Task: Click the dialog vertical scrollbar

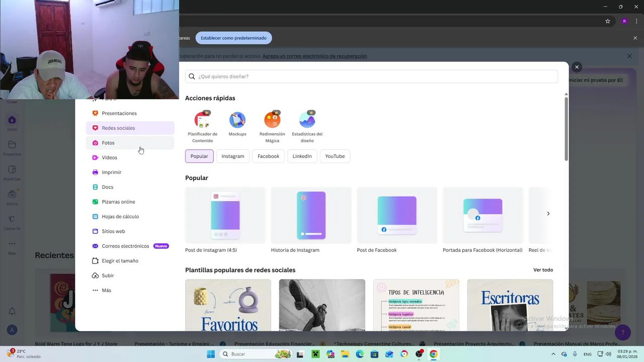Action: click(x=566, y=129)
